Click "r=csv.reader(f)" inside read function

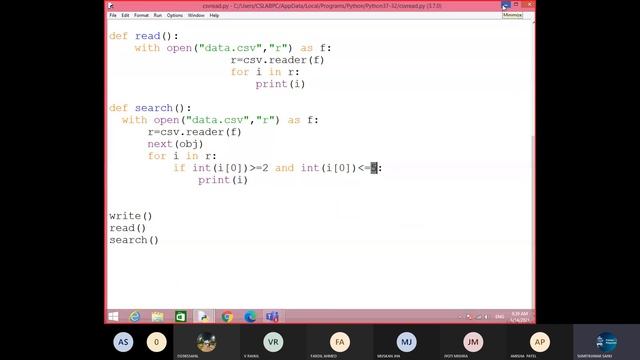coord(278,60)
